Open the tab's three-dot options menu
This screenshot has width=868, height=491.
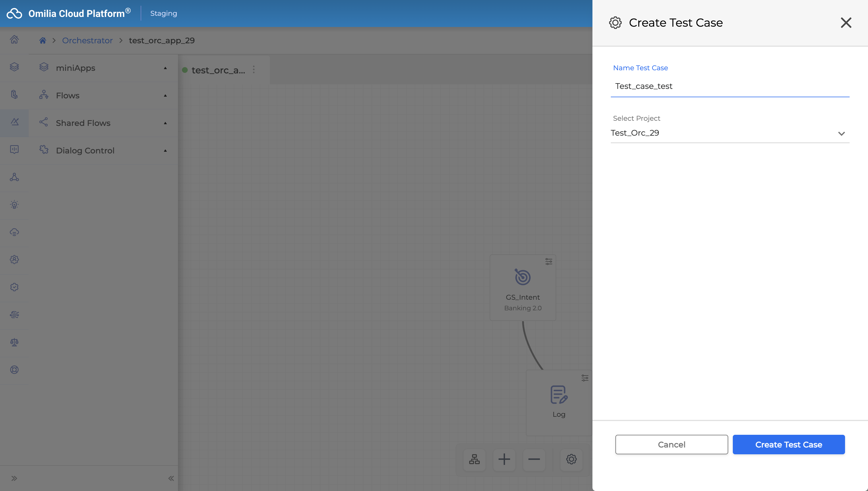click(254, 70)
